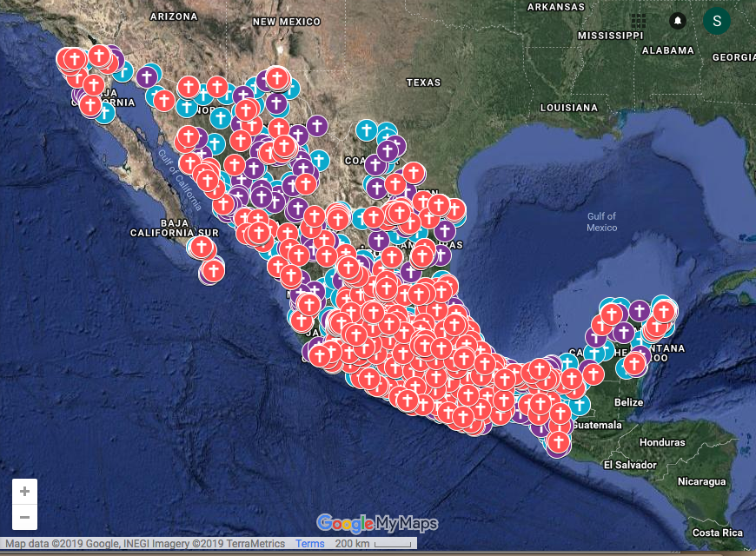
Task: Click the Google My Maps logo
Action: [377, 523]
